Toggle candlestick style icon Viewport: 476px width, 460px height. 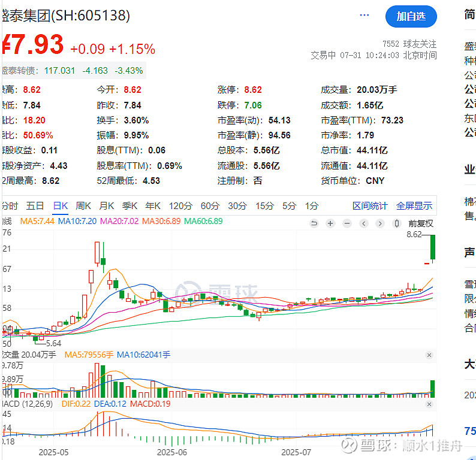click(x=396, y=224)
